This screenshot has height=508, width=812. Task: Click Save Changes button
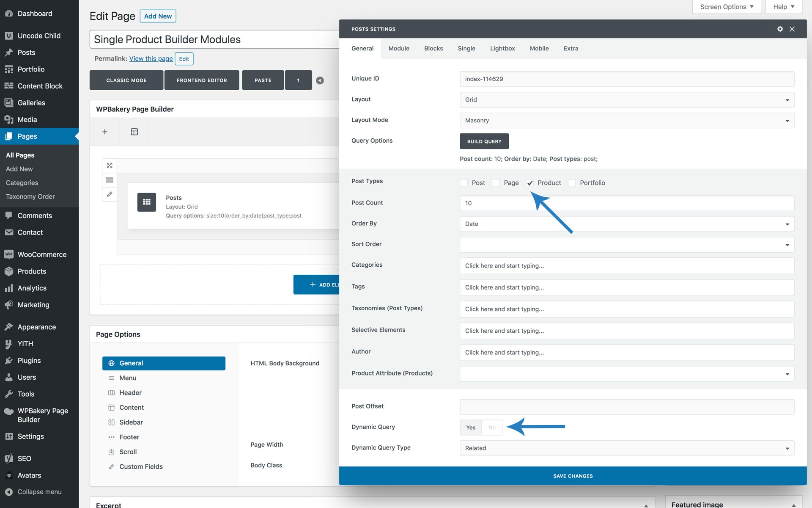pyautogui.click(x=573, y=476)
